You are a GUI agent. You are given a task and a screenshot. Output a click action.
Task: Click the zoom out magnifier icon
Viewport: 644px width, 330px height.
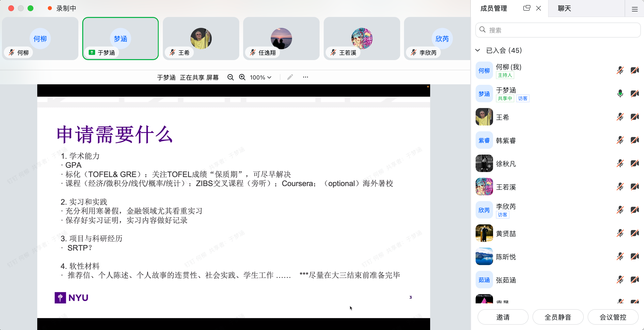click(x=230, y=77)
